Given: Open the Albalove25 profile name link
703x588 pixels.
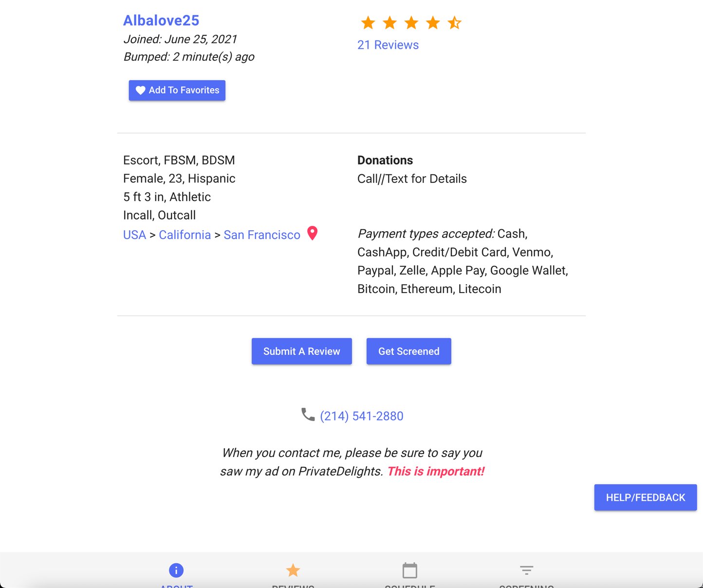Looking at the screenshot, I should [161, 20].
